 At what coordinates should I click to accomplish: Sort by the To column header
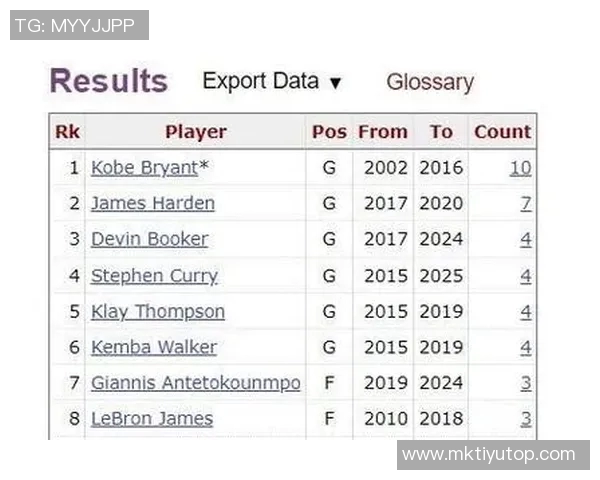pyautogui.click(x=441, y=132)
